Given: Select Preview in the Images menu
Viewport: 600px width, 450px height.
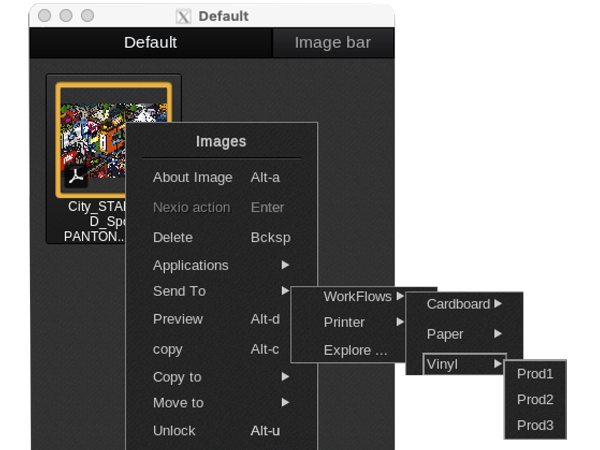Looking at the screenshot, I should (216, 319).
